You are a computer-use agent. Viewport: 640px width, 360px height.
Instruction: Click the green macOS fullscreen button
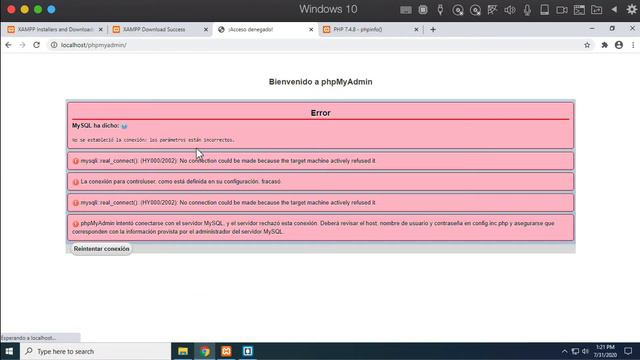pyautogui.click(x=38, y=9)
